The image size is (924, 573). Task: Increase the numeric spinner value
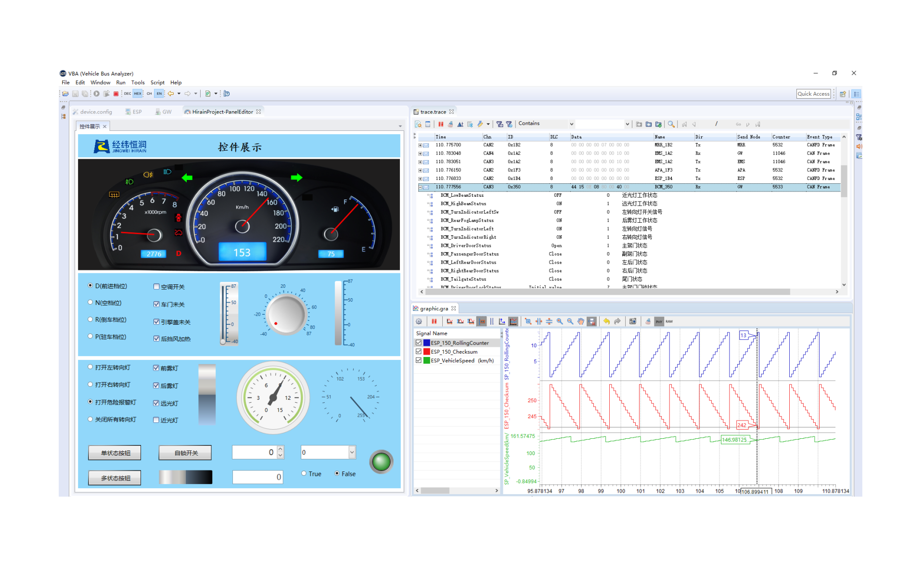coord(281,449)
